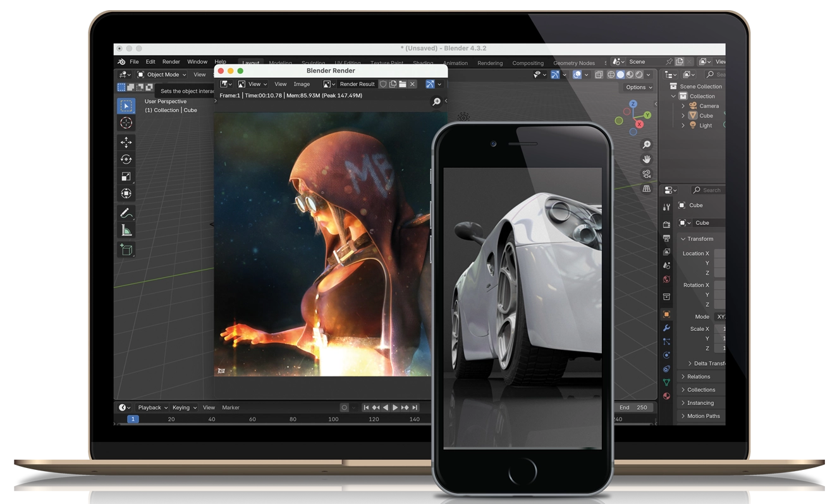Click the viewport zoom magnifier icon
837x504 pixels.
coord(646,145)
